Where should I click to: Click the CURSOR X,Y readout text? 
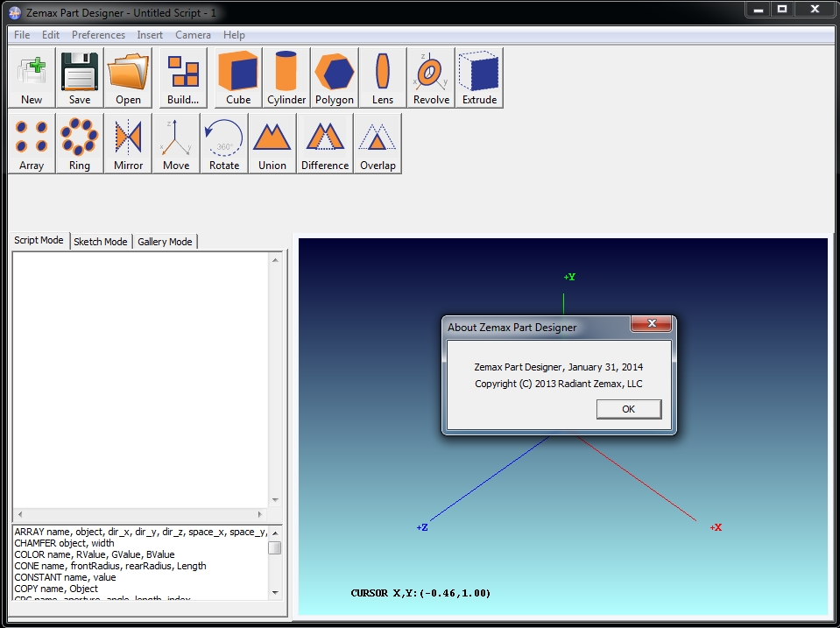[420, 593]
